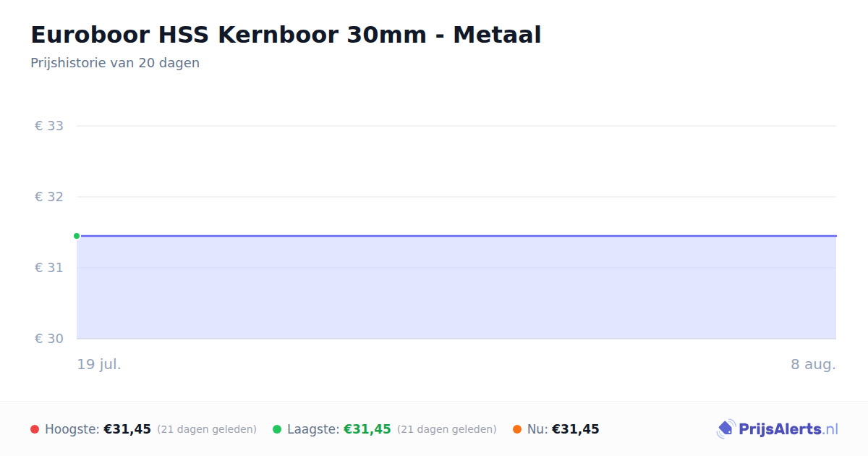
Task: Click the red Hoogste indicator dot
Action: click(35, 429)
